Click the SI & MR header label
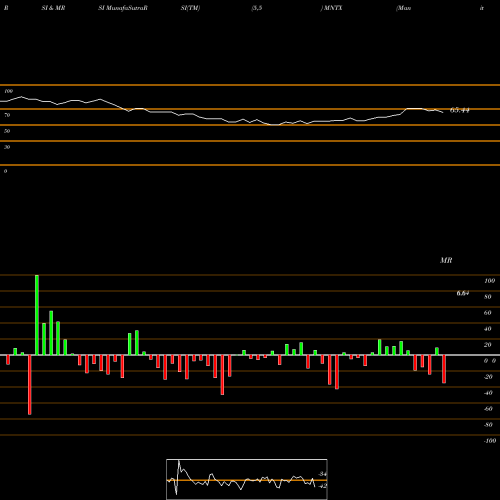Viewport: 500px width, 500px height. (x=53, y=8)
